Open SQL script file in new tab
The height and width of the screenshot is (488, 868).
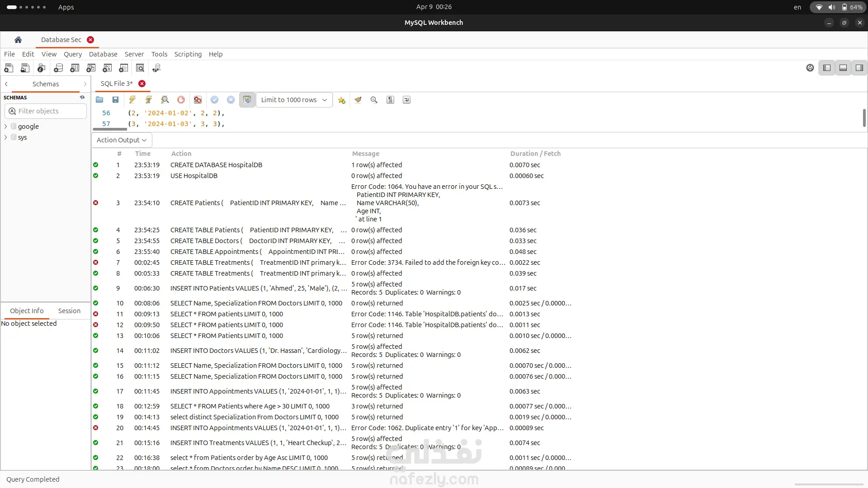point(25,68)
